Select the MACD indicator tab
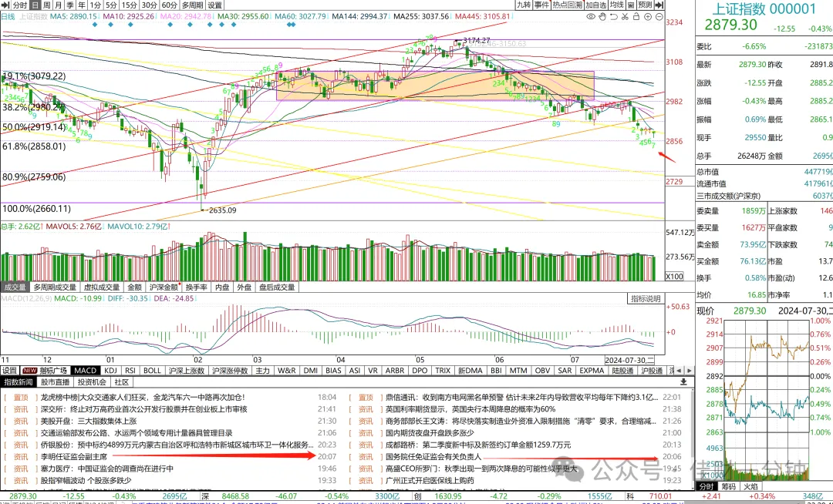Viewport: 833px width, 504px height. click(86, 371)
